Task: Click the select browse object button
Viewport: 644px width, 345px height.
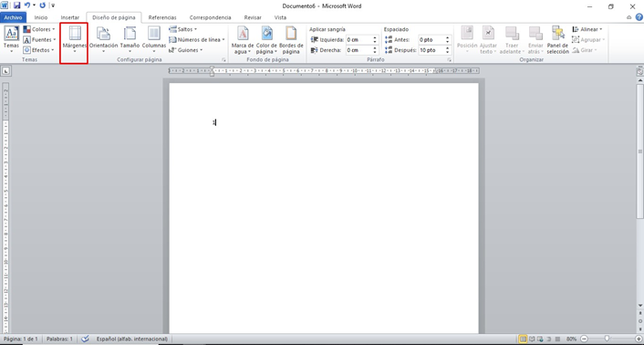Action: point(639,320)
